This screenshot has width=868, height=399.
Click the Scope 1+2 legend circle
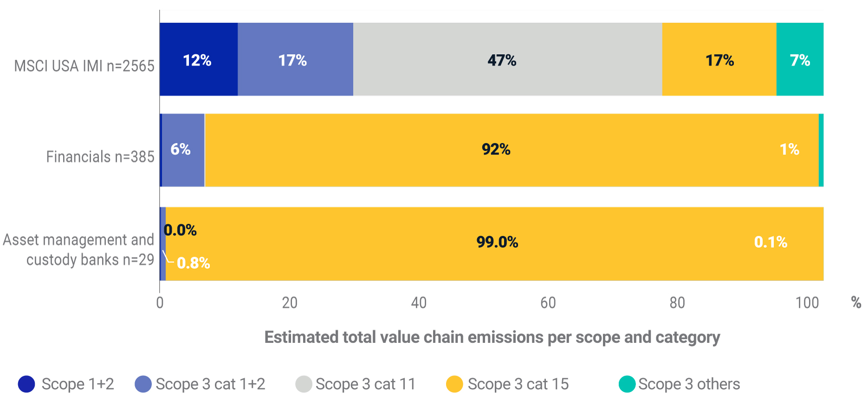(26, 384)
